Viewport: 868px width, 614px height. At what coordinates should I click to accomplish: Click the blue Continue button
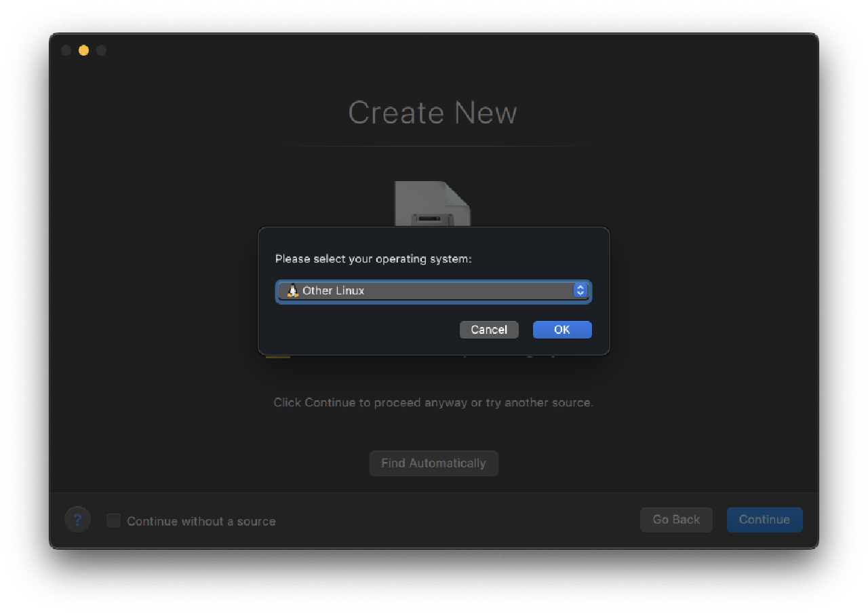(764, 520)
